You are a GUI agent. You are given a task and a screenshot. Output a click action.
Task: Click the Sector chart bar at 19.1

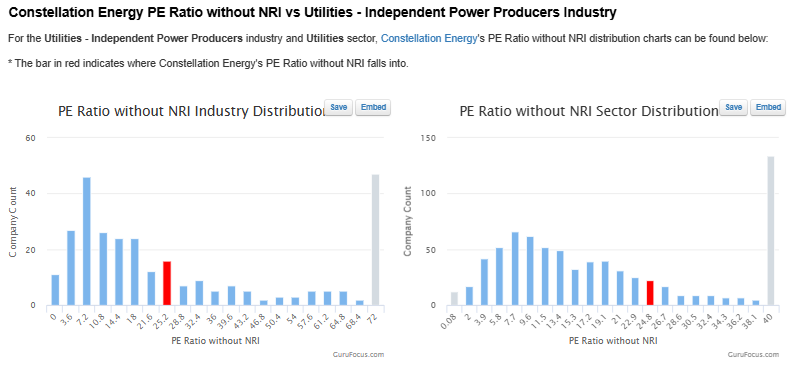(605, 283)
